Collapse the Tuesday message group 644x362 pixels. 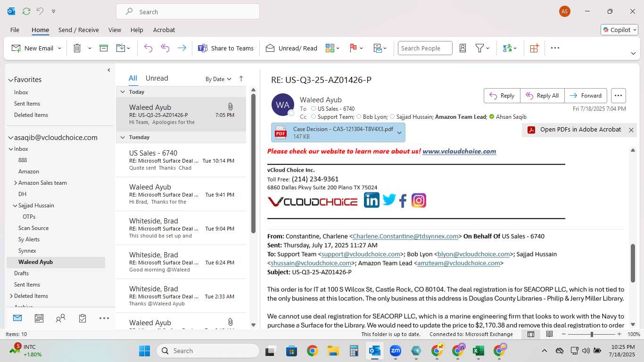pos(123,137)
